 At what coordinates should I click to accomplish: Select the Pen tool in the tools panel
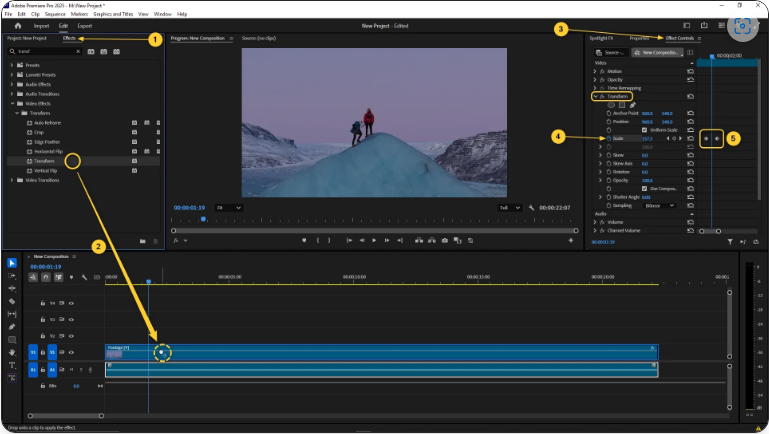(x=12, y=327)
